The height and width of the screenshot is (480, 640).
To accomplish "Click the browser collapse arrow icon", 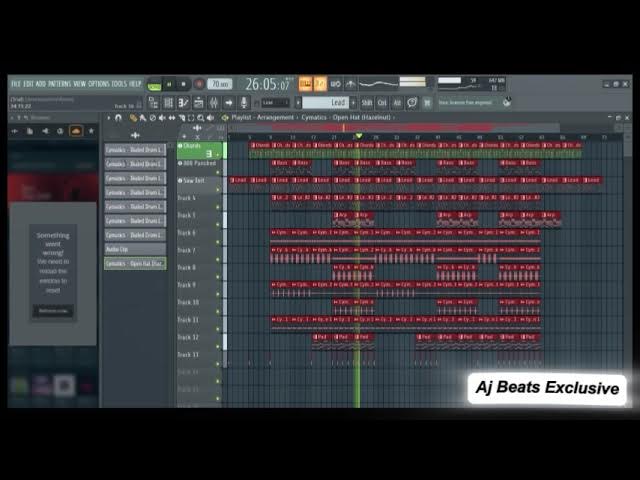I will coord(15,131).
